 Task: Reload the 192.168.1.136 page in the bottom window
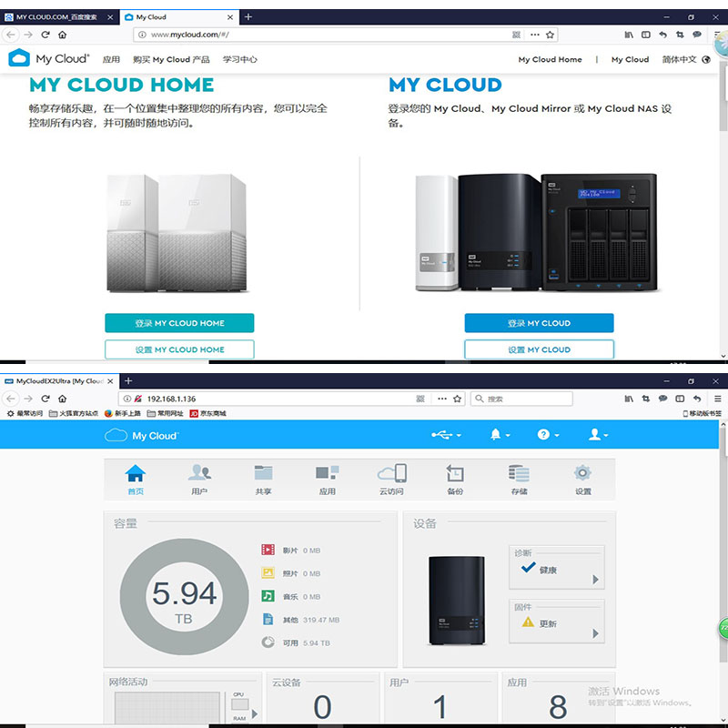pyautogui.click(x=45, y=399)
